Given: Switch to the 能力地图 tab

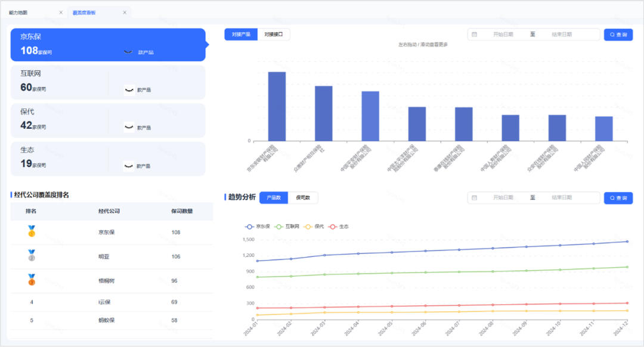Looking at the screenshot, I should tap(18, 13).
